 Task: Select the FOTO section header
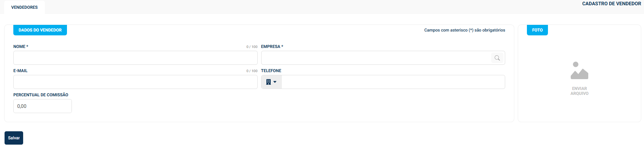click(x=537, y=30)
